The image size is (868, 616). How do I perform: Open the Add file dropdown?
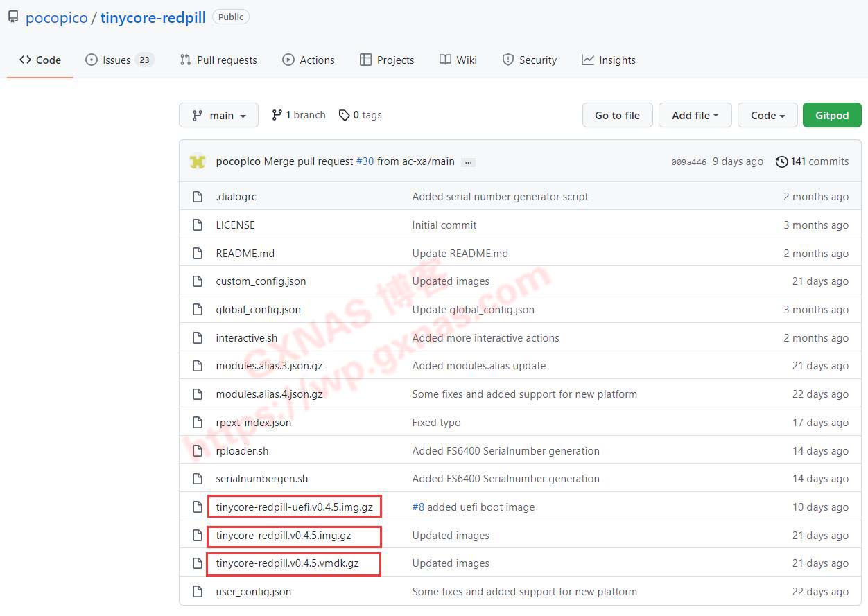pyautogui.click(x=695, y=115)
